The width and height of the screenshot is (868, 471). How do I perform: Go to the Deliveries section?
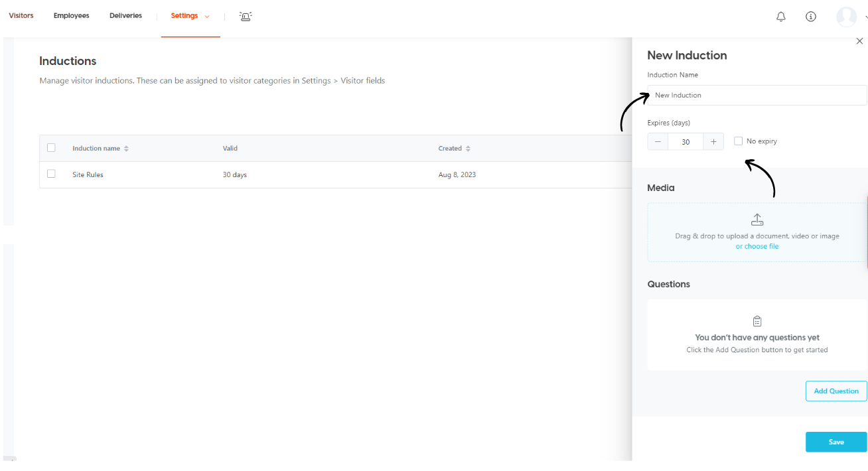point(125,15)
